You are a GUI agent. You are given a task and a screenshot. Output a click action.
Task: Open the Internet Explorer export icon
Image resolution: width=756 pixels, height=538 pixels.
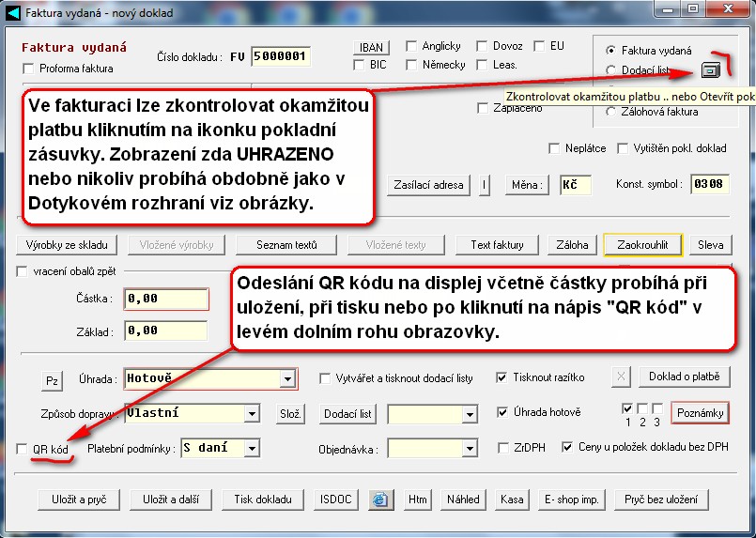379,500
